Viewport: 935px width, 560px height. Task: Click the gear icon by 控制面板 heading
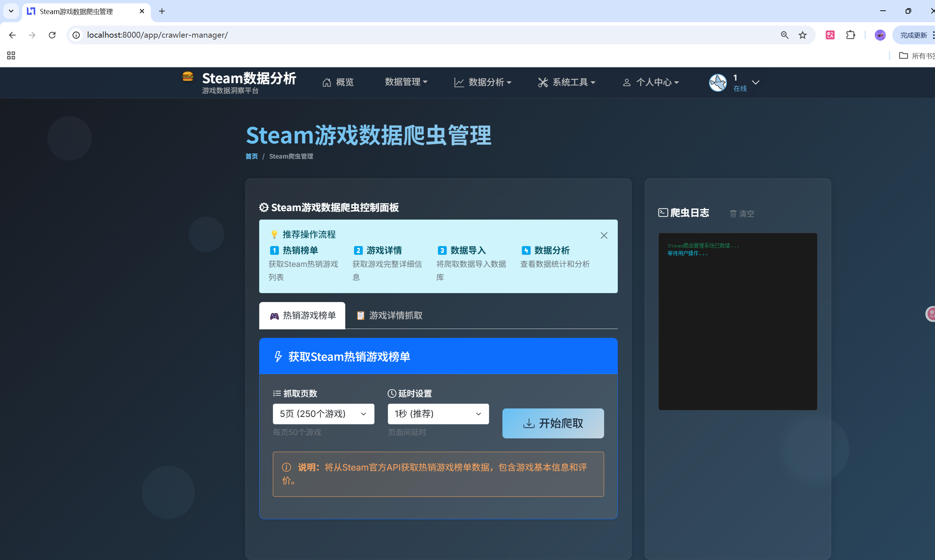(x=264, y=207)
